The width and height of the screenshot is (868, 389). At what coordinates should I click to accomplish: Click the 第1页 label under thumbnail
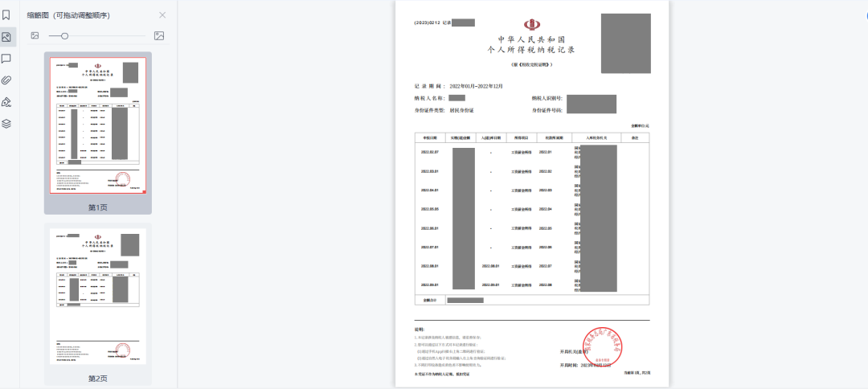tap(98, 207)
